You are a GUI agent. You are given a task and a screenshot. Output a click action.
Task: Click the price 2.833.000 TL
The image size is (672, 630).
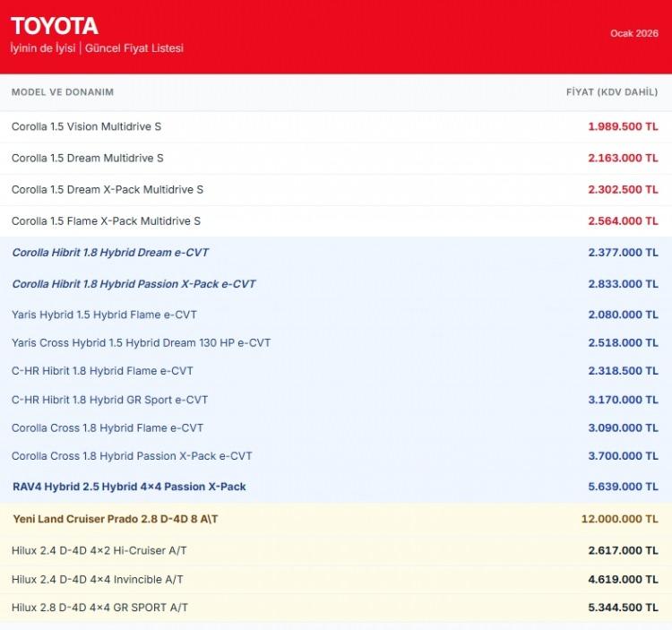pyautogui.click(x=623, y=284)
